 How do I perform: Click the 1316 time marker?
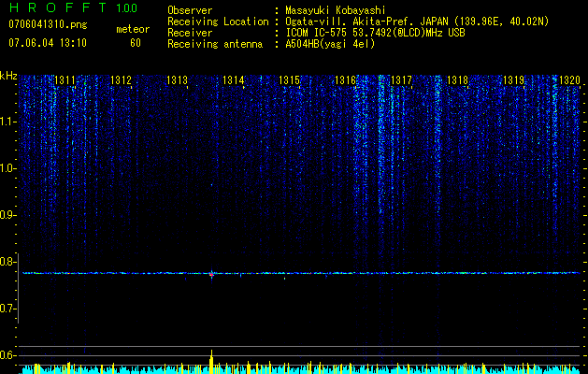tap(345, 79)
